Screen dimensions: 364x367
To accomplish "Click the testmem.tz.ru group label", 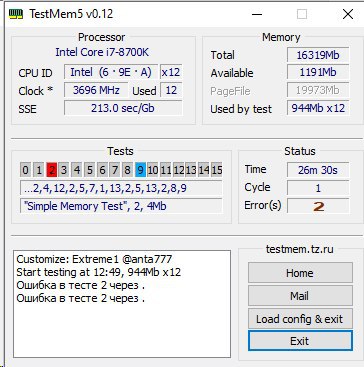I will pyautogui.click(x=300, y=249).
